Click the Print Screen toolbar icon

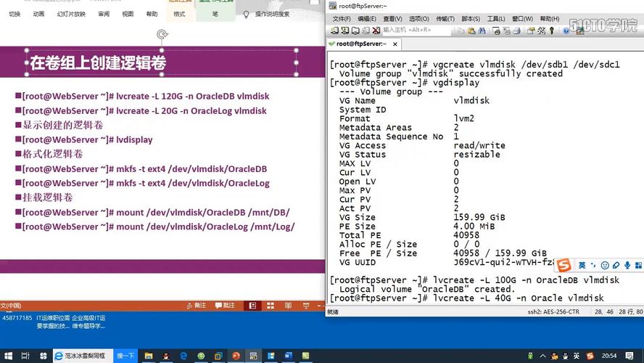pos(496,30)
